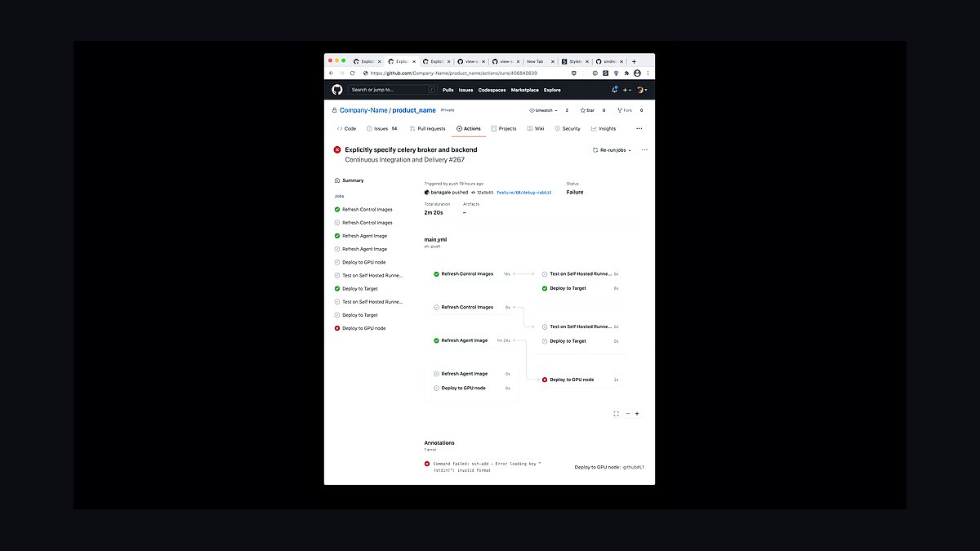Switch to the Stylebook browser tab

pyautogui.click(x=574, y=61)
